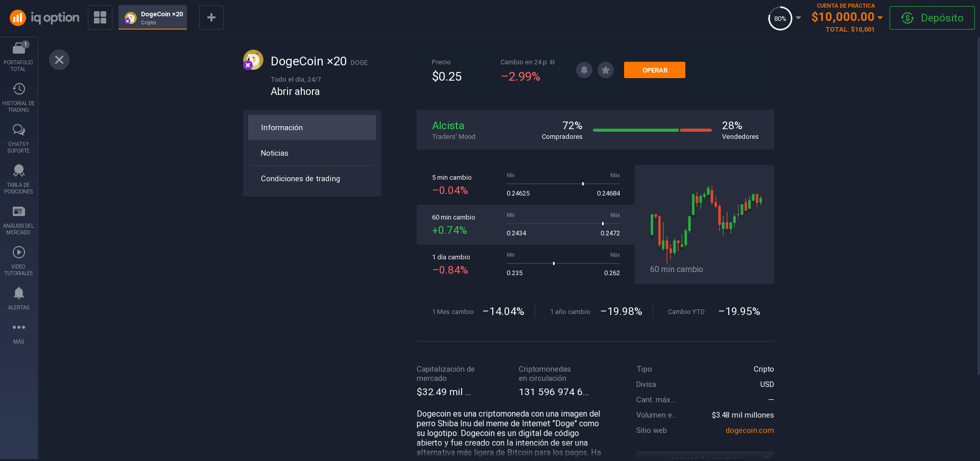This screenshot has width=980, height=461.
Task: Click the Tipo Cripto row
Action: 705,369
